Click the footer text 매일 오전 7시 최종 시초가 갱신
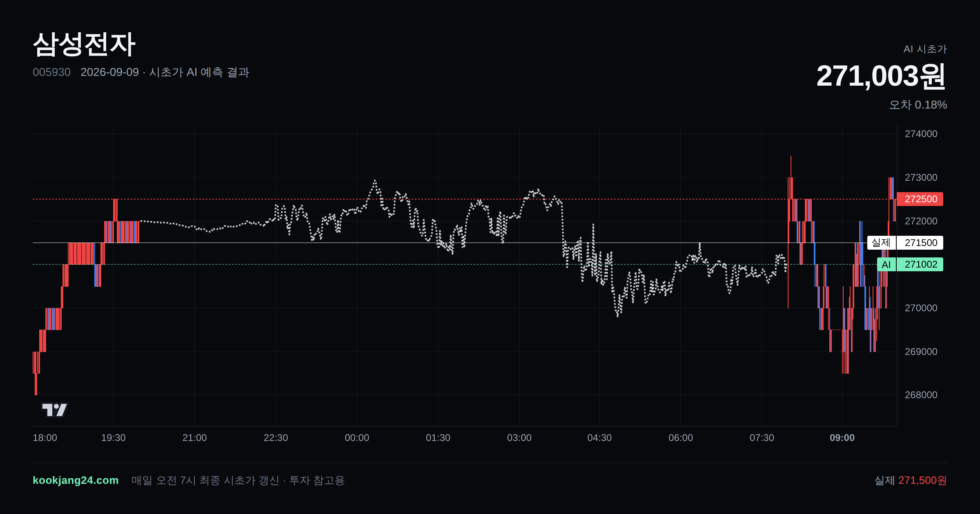 [205, 481]
